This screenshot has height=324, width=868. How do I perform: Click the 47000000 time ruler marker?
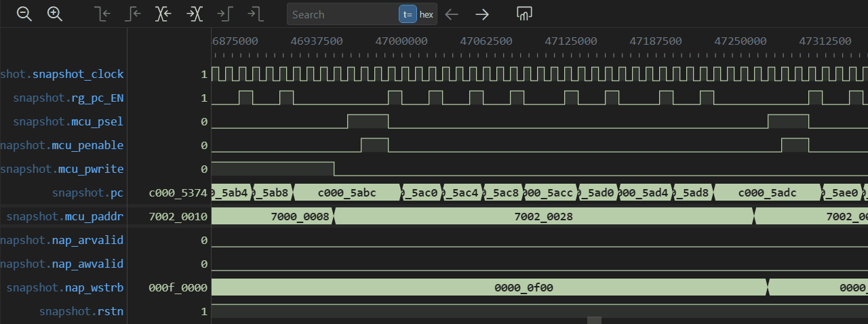point(401,41)
